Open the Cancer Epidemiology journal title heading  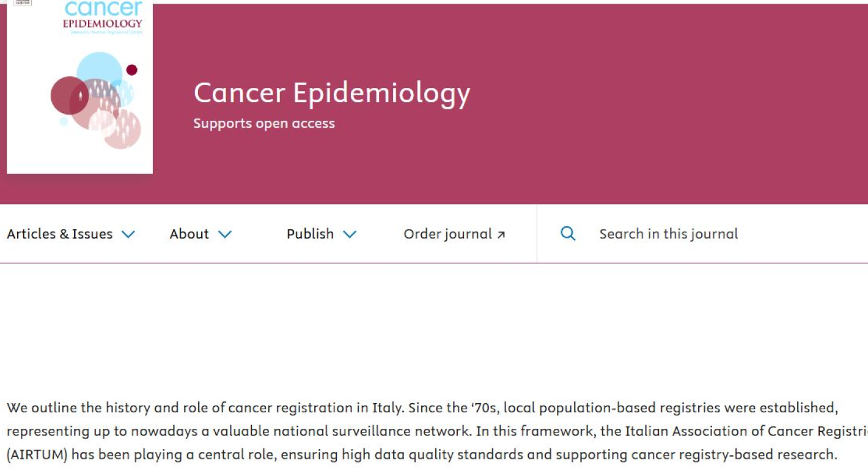coord(332,93)
